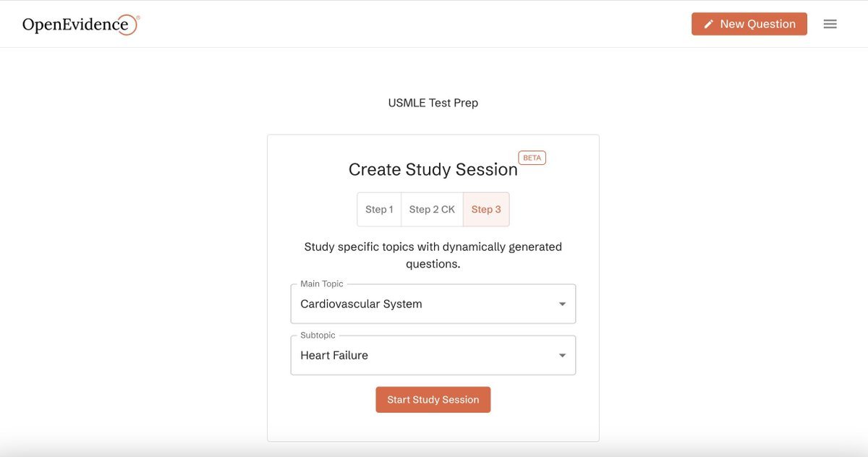Click the dynamically generated questions description
868x457 pixels.
coord(433,255)
